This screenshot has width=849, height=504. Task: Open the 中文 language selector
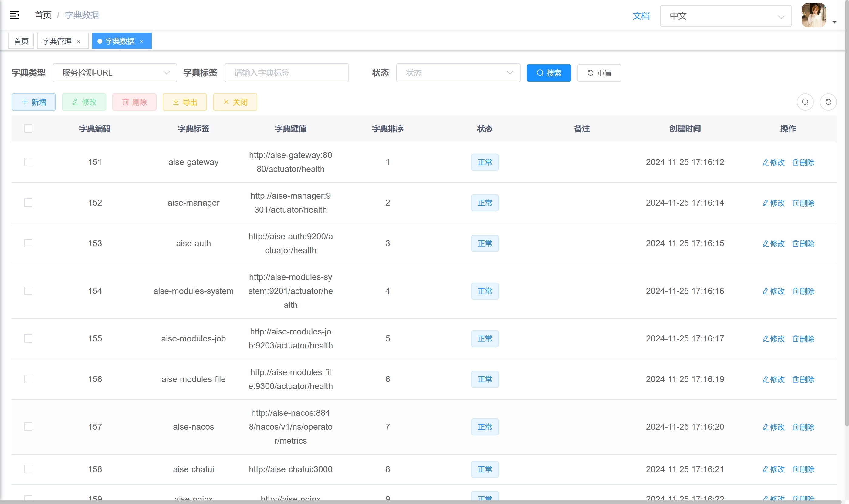point(725,16)
